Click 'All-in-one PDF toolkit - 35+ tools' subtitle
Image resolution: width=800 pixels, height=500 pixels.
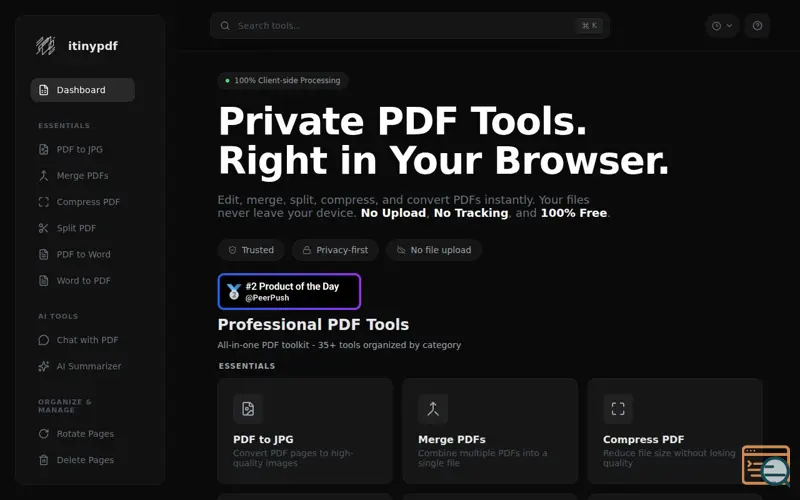(x=339, y=345)
